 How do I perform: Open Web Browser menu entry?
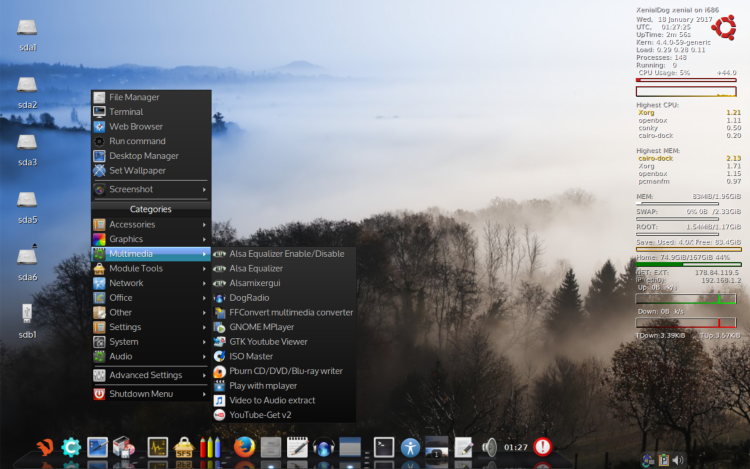click(151, 127)
